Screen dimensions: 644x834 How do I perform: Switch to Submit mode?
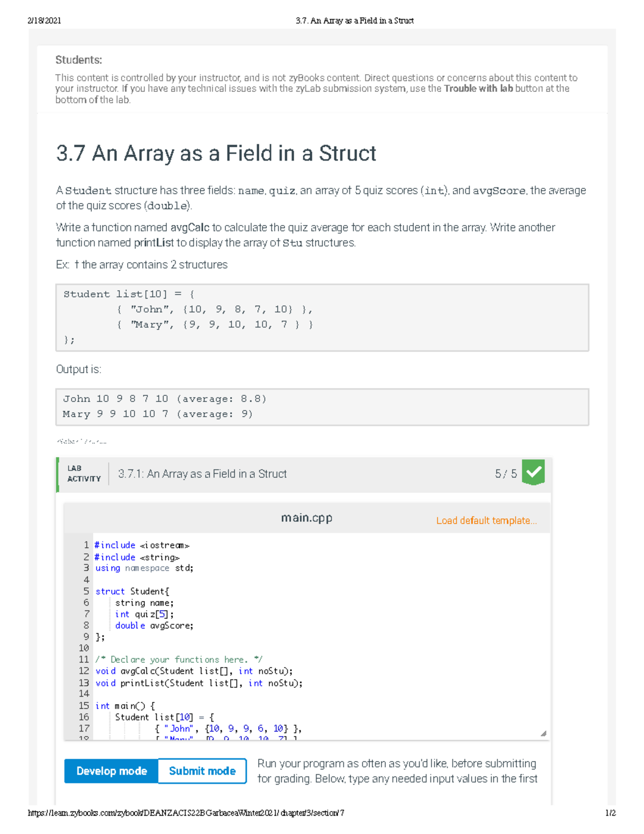tap(201, 771)
